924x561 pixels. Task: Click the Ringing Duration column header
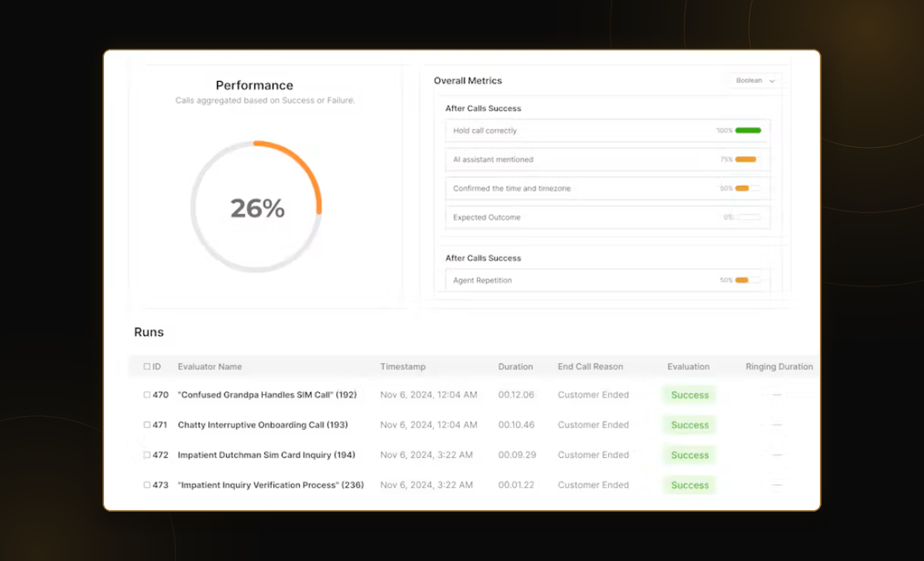tap(779, 367)
